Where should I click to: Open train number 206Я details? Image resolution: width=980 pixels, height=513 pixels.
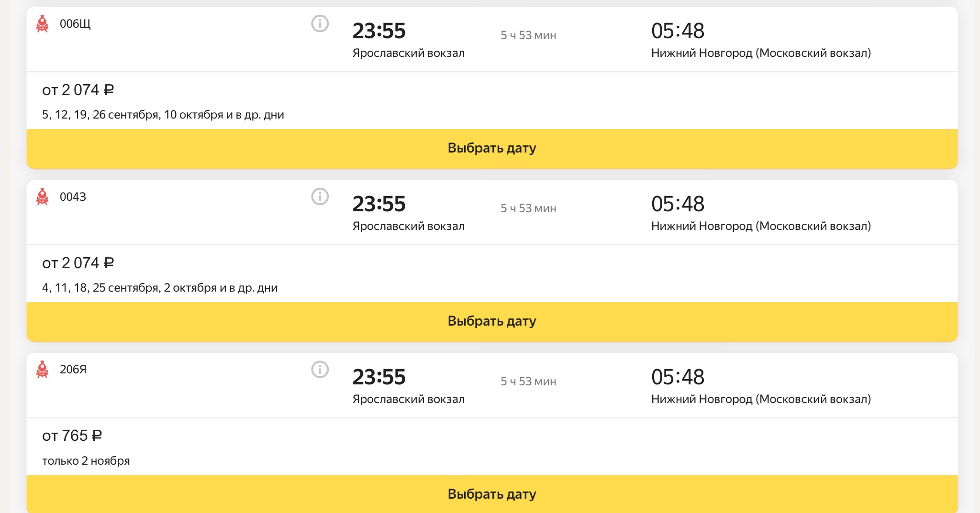[x=73, y=370]
